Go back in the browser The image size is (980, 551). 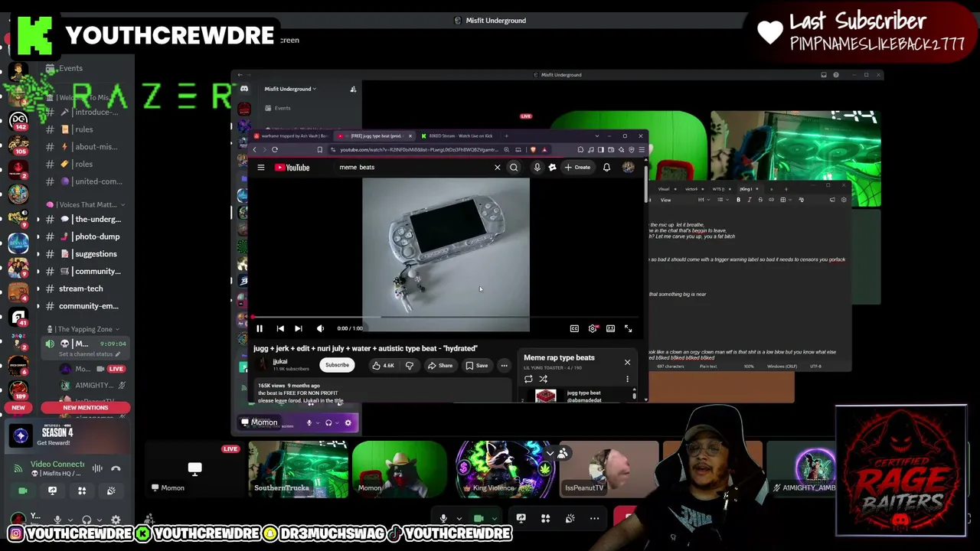(255, 150)
